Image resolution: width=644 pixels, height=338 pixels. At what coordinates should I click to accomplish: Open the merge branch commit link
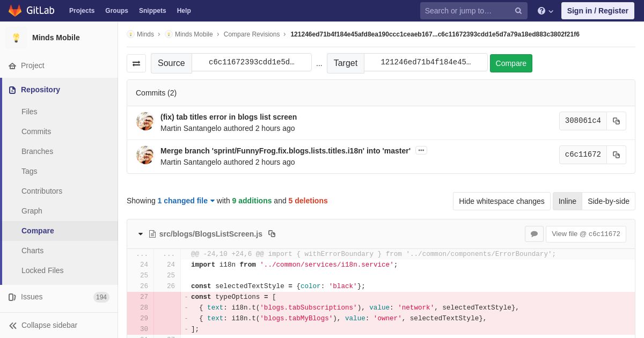click(x=286, y=151)
